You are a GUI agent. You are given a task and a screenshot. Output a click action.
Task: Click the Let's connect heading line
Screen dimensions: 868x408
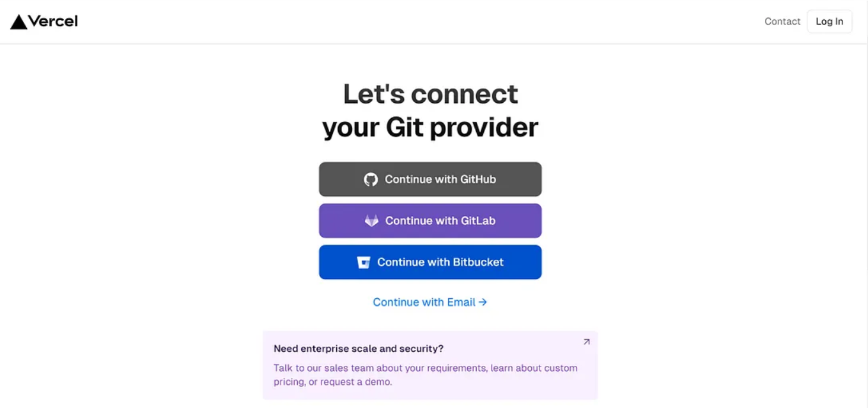click(430, 94)
